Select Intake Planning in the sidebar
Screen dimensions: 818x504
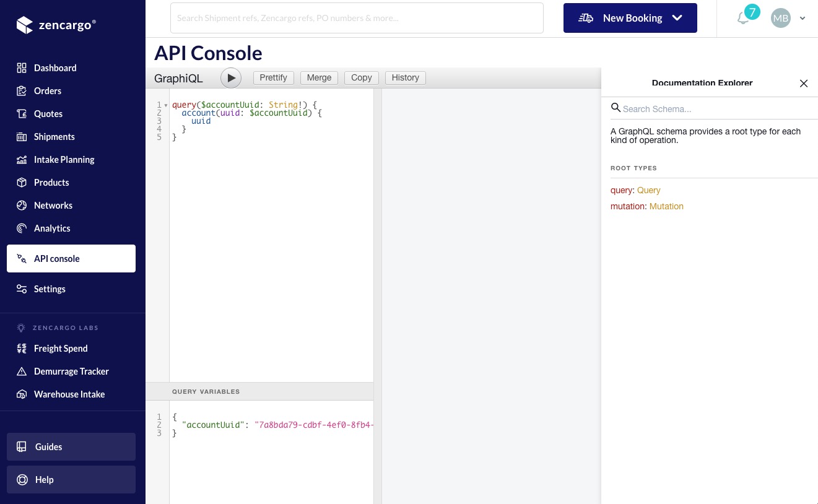coord(64,159)
